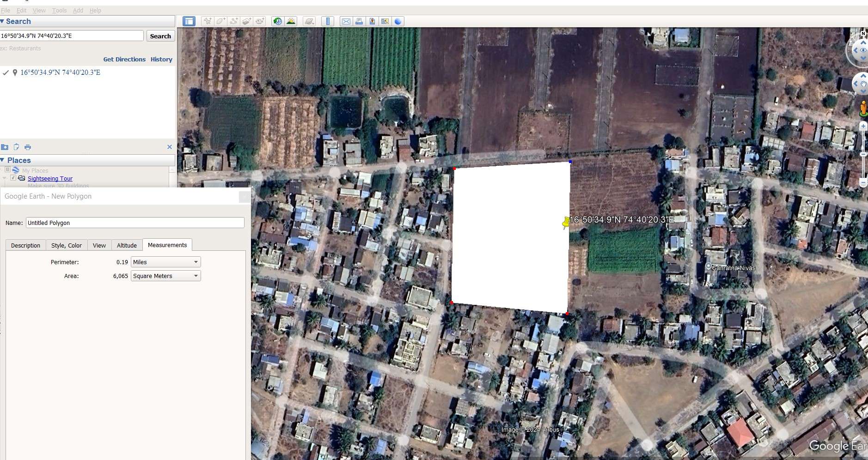Open search History link

point(161,59)
